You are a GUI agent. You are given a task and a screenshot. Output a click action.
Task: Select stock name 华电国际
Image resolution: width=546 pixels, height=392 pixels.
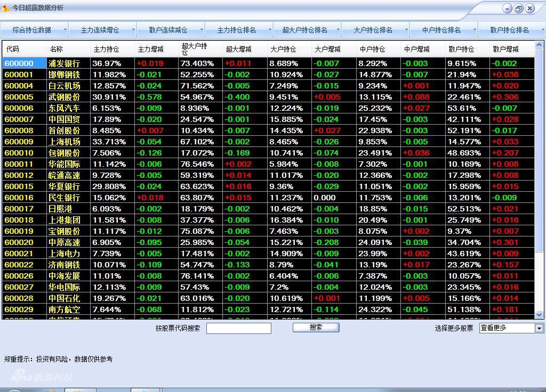(x=64, y=287)
